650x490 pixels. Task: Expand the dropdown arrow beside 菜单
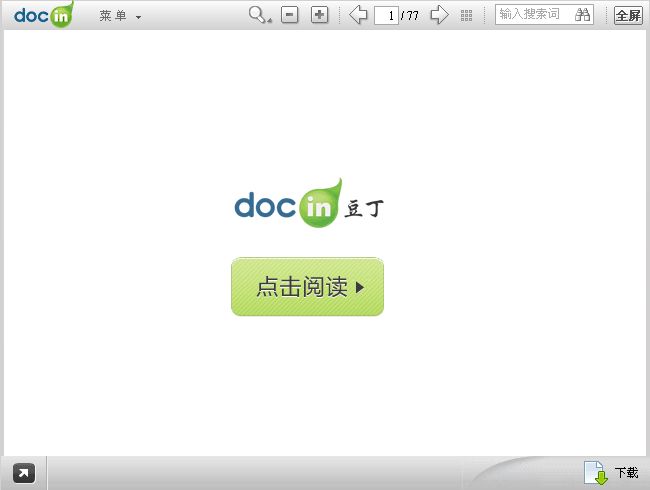coord(138,17)
